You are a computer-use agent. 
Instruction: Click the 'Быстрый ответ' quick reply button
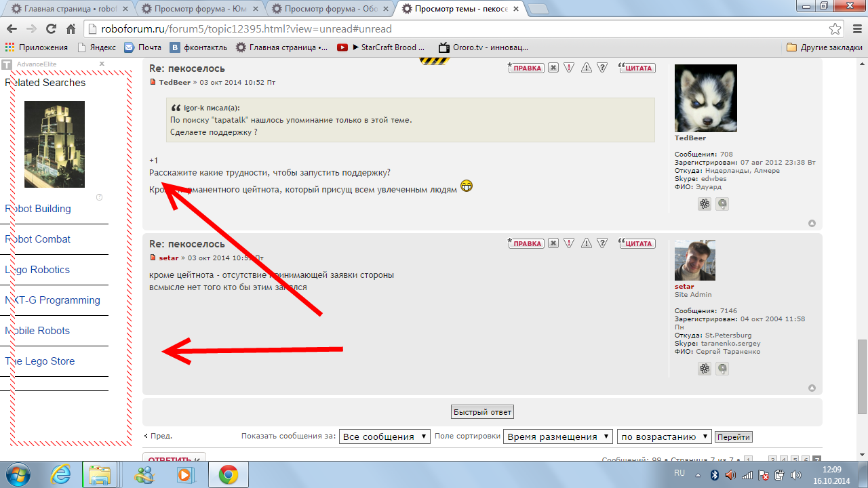pyautogui.click(x=482, y=412)
